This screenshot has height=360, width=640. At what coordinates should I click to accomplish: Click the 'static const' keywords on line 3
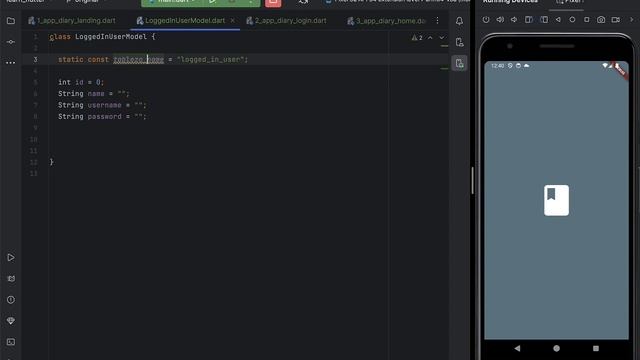tap(83, 60)
